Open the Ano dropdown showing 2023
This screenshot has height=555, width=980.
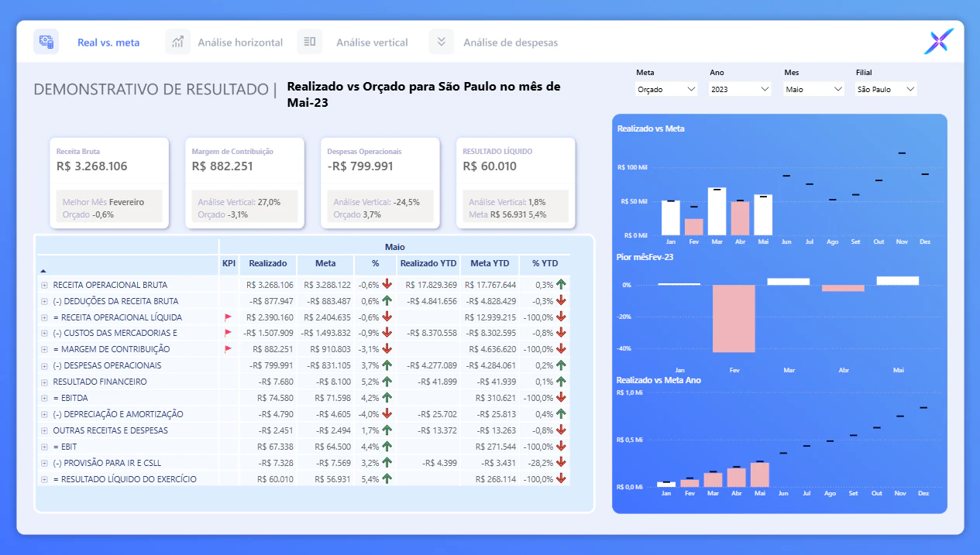(x=740, y=89)
